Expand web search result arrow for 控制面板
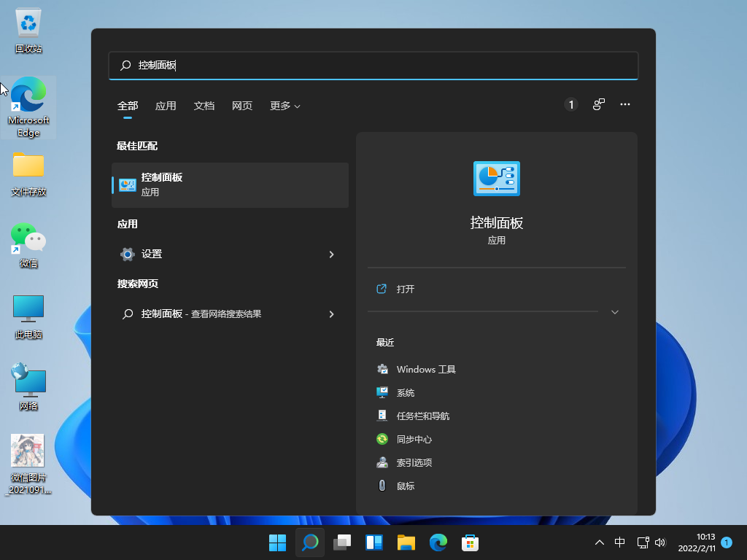 331,314
